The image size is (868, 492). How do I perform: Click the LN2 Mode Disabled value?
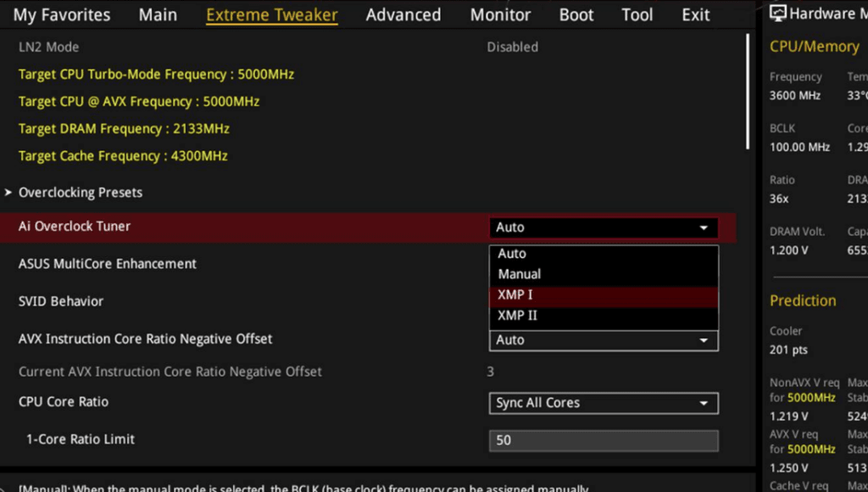pos(512,48)
